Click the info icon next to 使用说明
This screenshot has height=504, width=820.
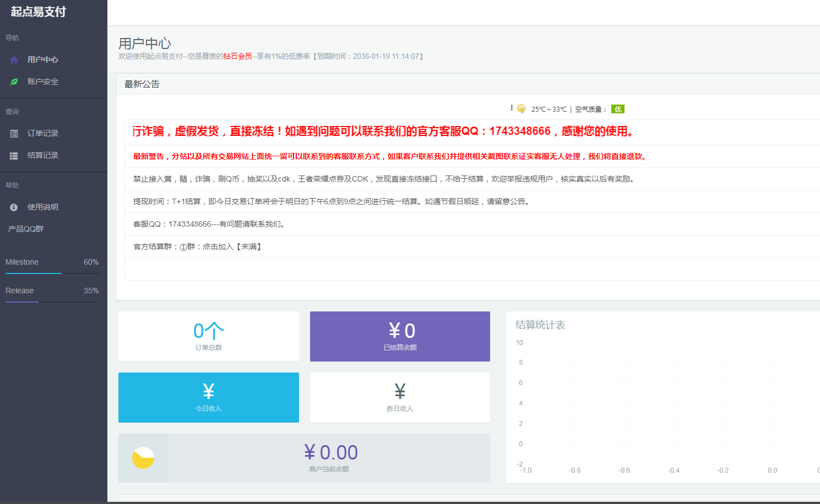point(13,207)
